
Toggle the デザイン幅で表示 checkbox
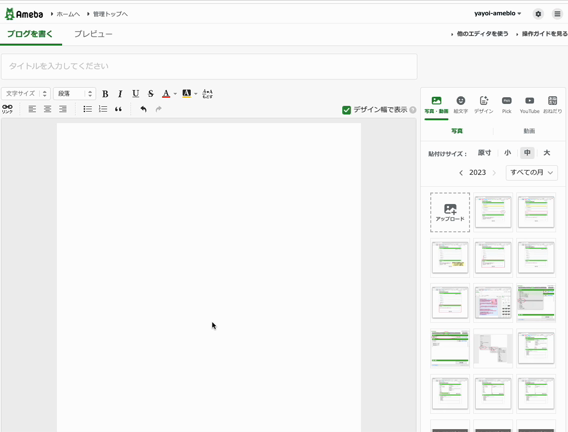347,110
